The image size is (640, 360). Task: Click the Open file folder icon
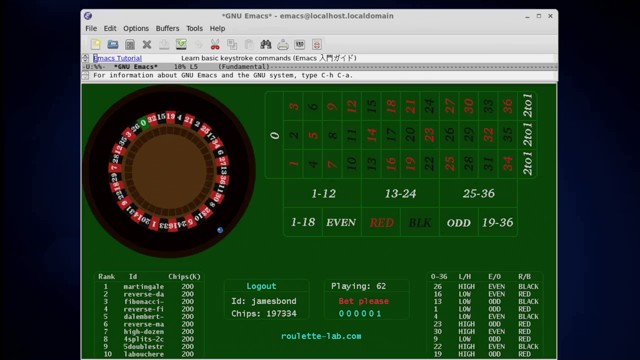click(x=113, y=44)
